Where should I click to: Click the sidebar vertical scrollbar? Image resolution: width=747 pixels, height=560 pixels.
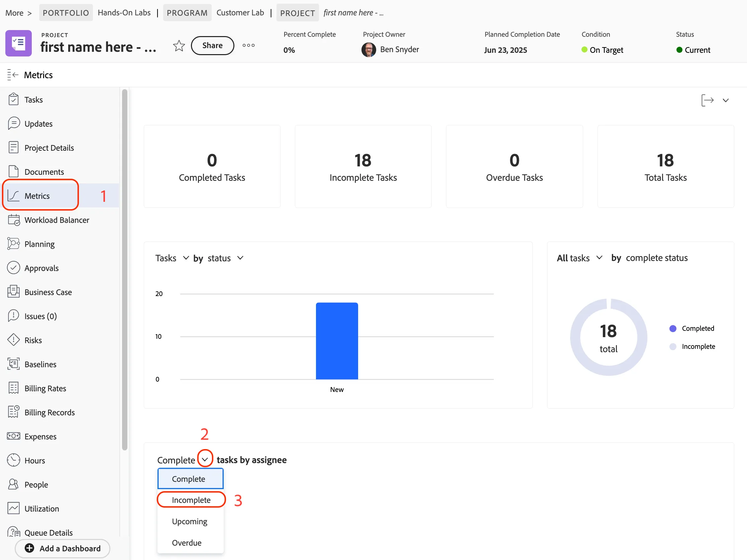(125, 269)
